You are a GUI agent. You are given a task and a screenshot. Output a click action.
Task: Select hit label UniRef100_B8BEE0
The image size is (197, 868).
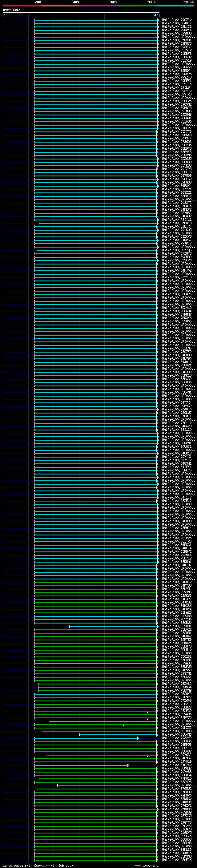(177, 172)
